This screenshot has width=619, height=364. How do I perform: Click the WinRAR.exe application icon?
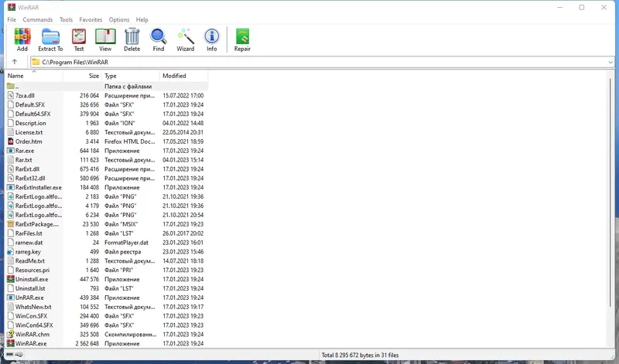(11, 343)
